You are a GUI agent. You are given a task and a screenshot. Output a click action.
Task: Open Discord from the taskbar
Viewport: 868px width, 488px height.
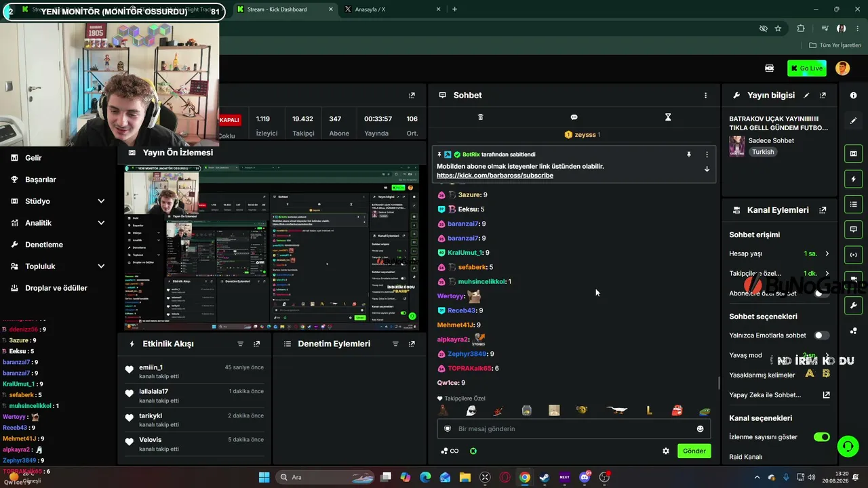click(585, 477)
